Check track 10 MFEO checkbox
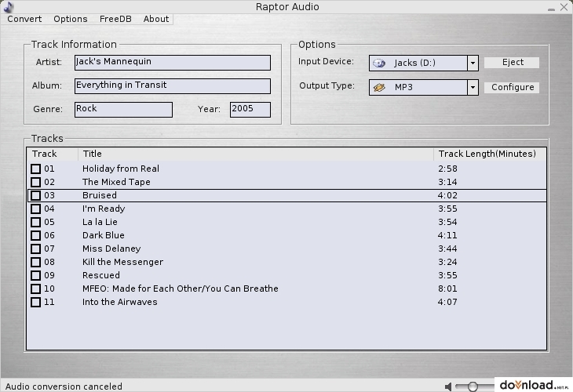573x392 pixels. click(x=36, y=289)
